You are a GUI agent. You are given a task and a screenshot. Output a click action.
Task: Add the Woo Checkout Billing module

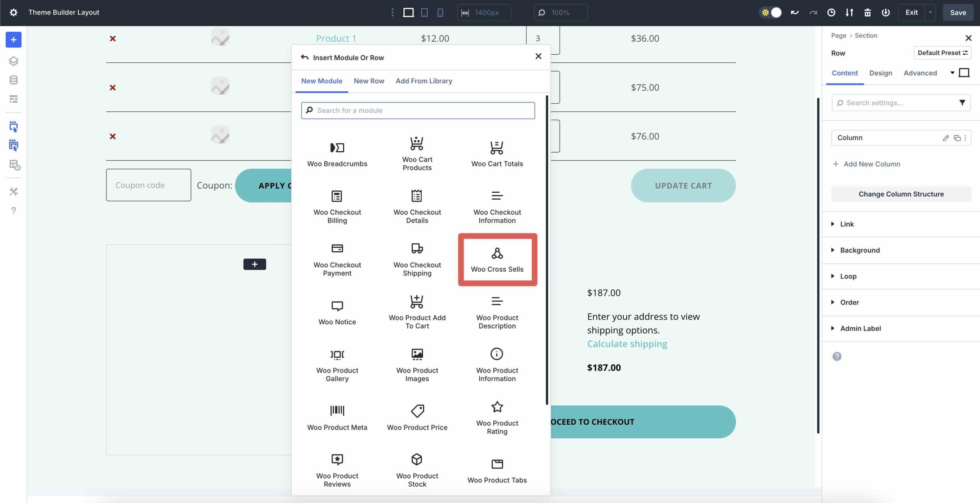337,207
